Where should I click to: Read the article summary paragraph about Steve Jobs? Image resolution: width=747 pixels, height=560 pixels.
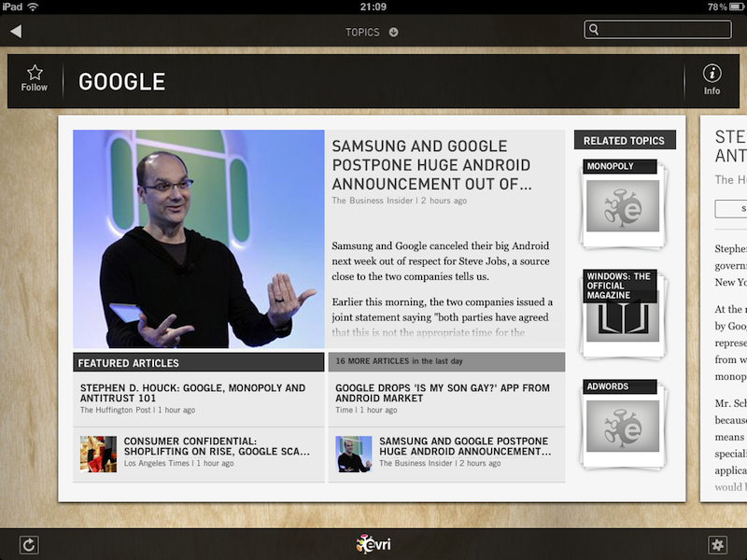pyautogui.click(x=441, y=261)
